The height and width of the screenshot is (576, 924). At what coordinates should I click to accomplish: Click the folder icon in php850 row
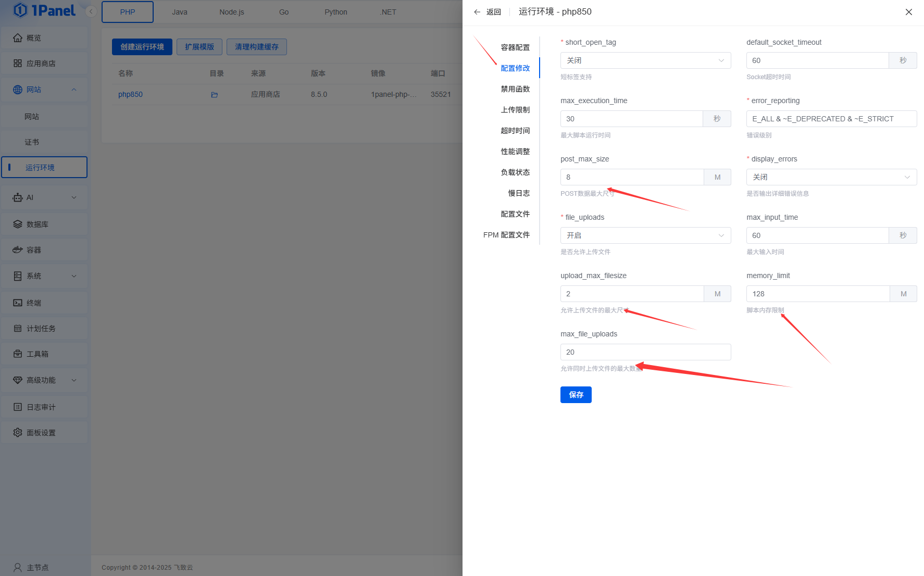coord(214,95)
